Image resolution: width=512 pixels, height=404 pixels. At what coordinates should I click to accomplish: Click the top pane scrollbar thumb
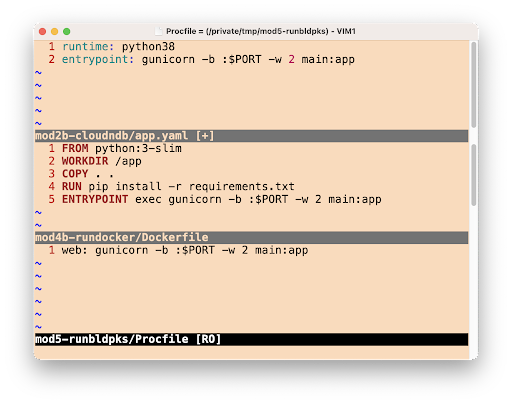473,85
